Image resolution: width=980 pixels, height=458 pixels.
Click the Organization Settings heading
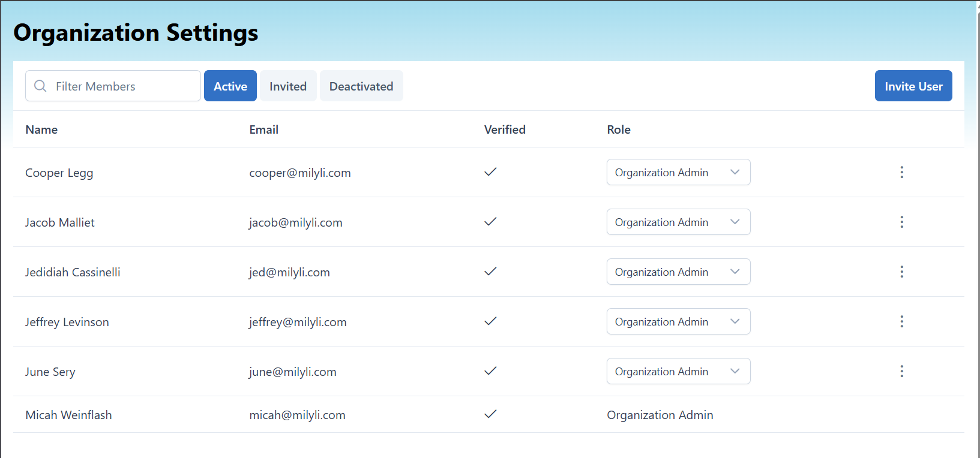coord(136,32)
